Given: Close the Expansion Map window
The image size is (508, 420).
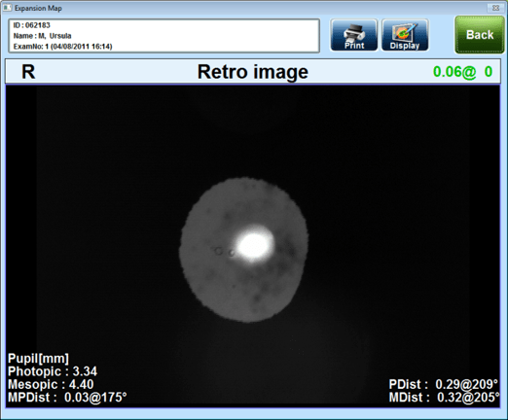Looking at the screenshot, I should pos(495,8).
